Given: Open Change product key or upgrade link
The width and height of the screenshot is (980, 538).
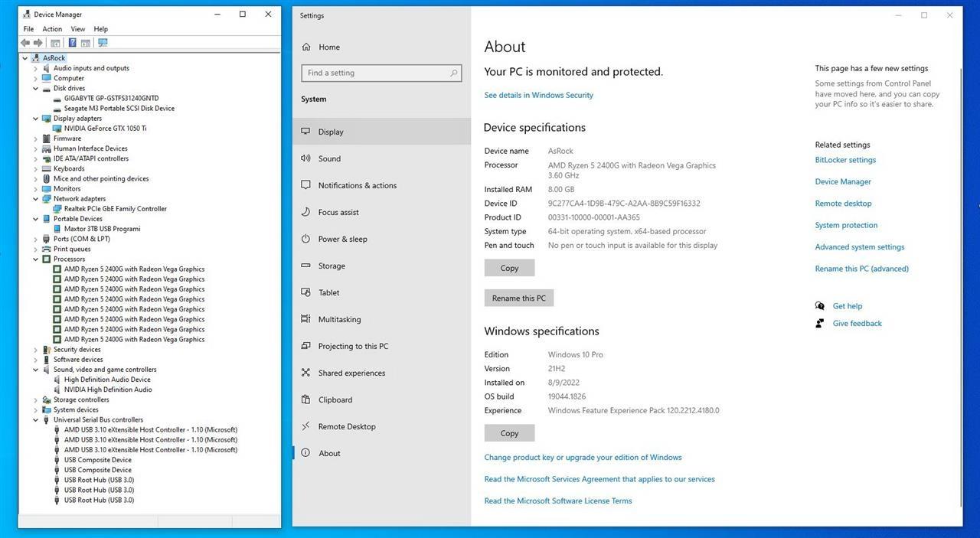Looking at the screenshot, I should pyautogui.click(x=583, y=457).
